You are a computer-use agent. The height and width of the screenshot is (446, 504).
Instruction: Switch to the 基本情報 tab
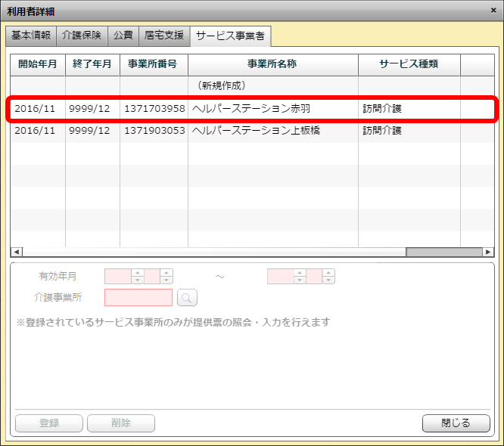pos(31,36)
